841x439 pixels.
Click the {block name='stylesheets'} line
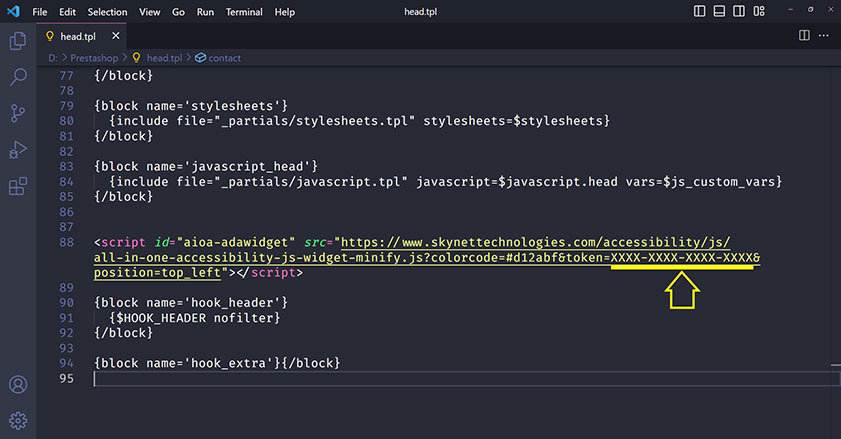coord(191,106)
